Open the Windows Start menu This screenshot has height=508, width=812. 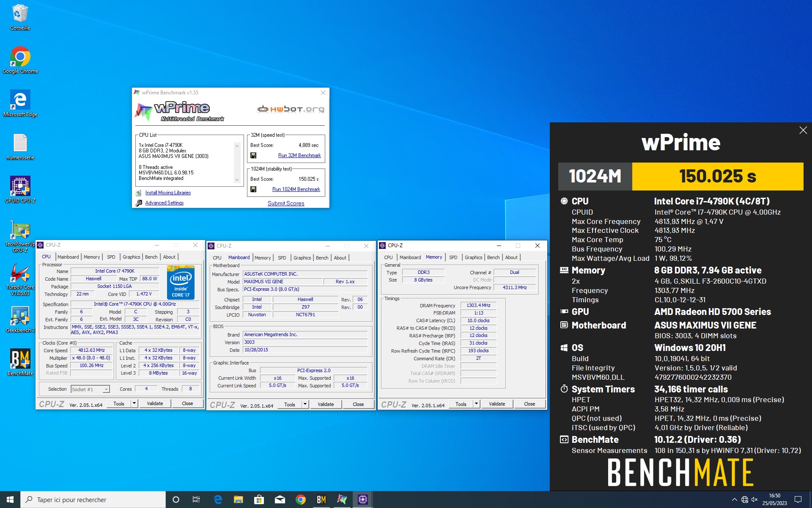10,500
